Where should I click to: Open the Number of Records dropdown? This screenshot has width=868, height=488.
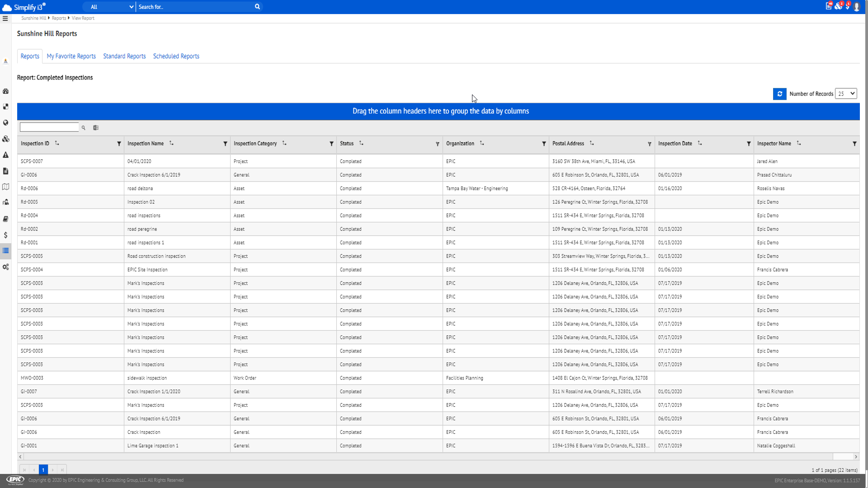pyautogui.click(x=846, y=94)
